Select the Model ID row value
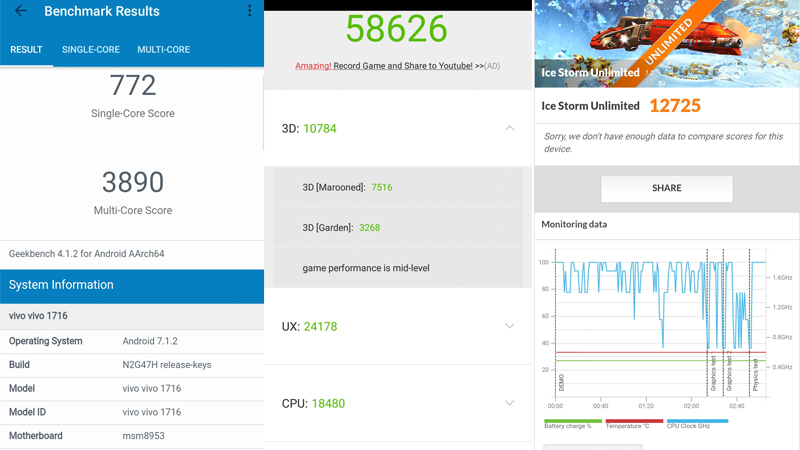Image resolution: width=800 pixels, height=450 pixels. pos(152,412)
